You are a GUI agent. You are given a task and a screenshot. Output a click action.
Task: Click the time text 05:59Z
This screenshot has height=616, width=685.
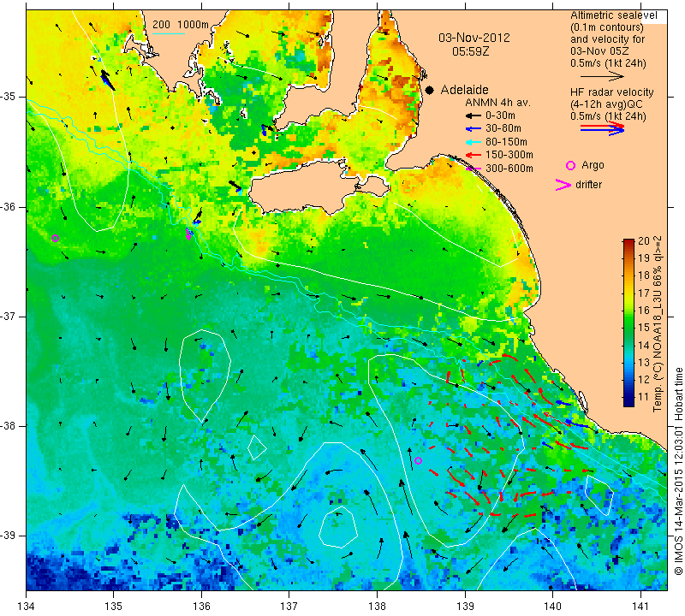470,51
